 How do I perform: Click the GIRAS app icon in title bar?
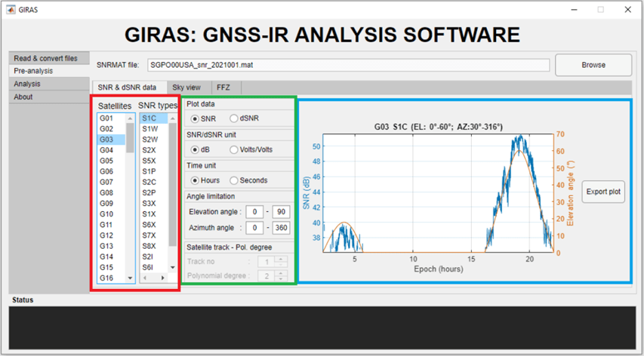(x=11, y=10)
